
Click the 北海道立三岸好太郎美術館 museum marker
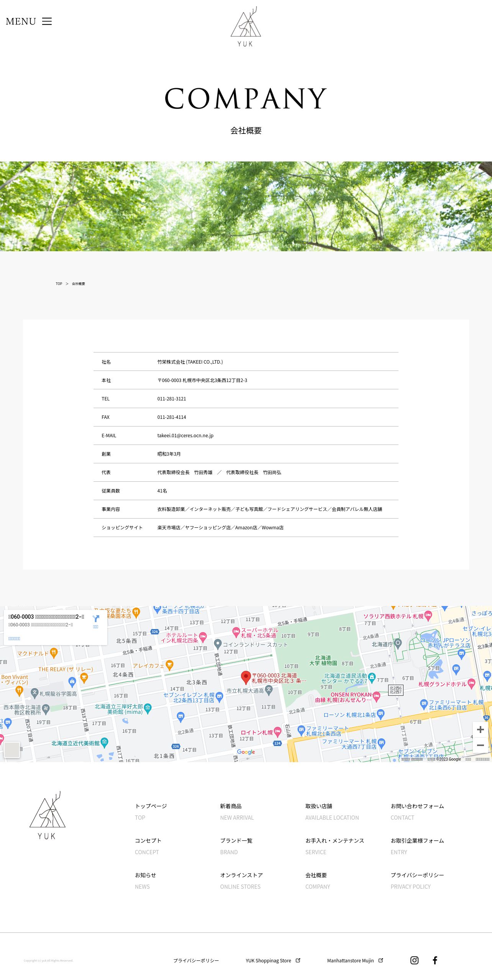pyautogui.click(x=148, y=708)
